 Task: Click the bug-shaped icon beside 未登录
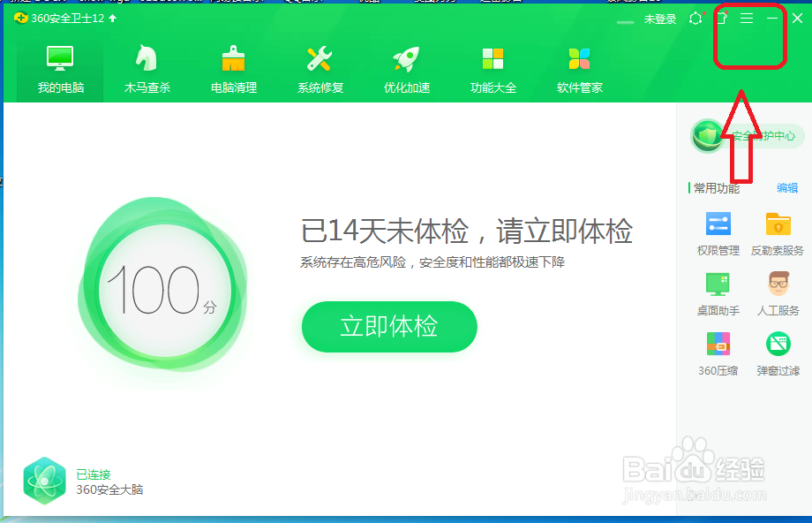(x=695, y=19)
